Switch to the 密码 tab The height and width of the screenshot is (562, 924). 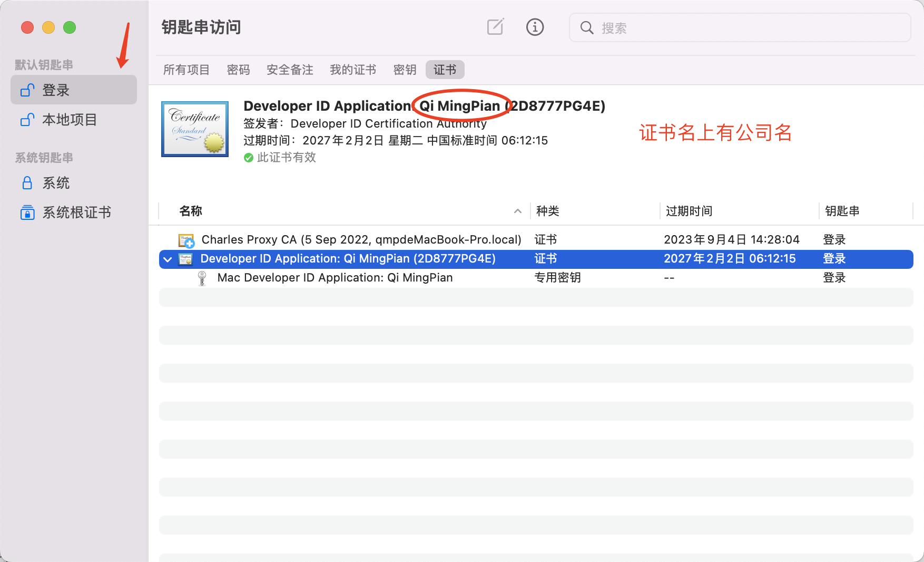click(x=238, y=70)
